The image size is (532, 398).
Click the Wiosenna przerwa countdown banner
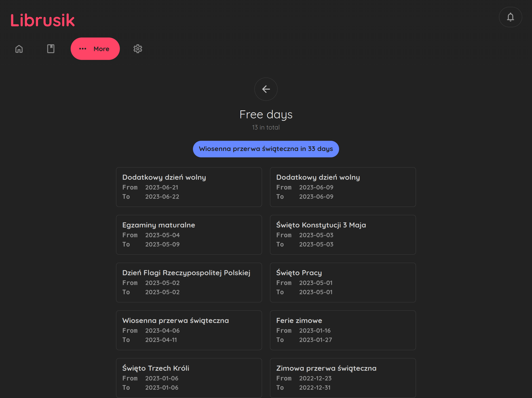pyautogui.click(x=266, y=149)
